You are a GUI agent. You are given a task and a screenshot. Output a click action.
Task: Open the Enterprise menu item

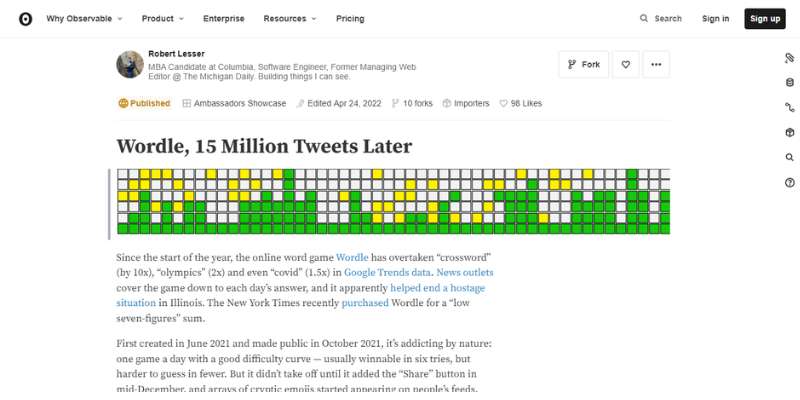[223, 18]
